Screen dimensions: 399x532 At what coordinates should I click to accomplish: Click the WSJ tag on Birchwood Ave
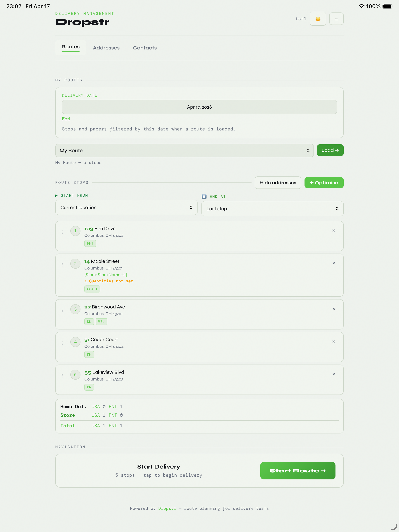pyautogui.click(x=101, y=321)
